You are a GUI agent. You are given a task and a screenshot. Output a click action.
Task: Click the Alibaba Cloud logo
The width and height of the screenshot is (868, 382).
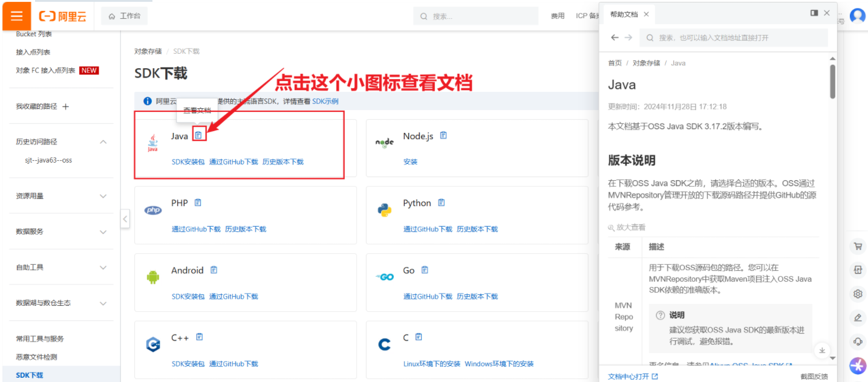(x=63, y=16)
